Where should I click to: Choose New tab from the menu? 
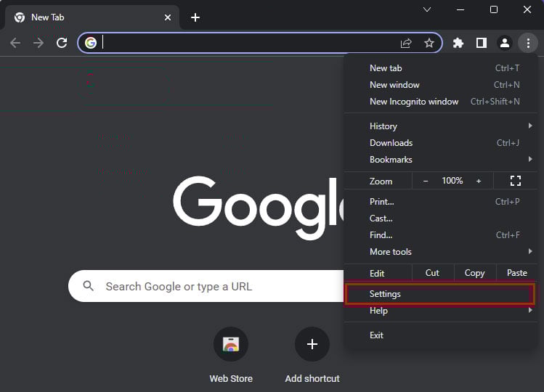pyautogui.click(x=441, y=68)
